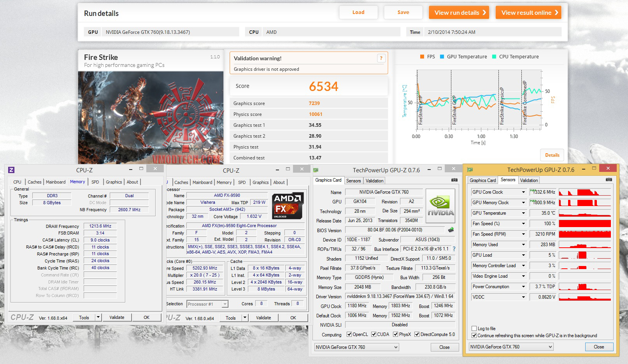This screenshot has height=364, width=628.
Task: Click the Load button in Run details
Action: click(358, 12)
